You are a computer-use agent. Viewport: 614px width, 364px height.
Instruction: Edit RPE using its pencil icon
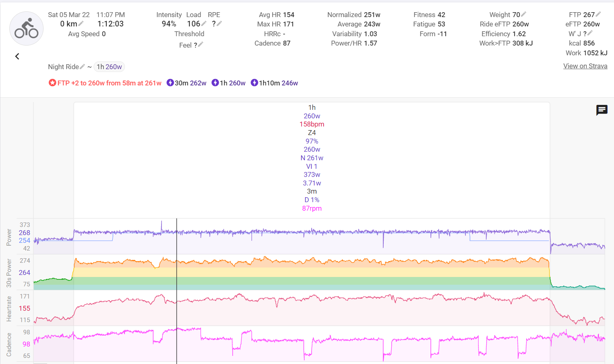[x=219, y=24]
